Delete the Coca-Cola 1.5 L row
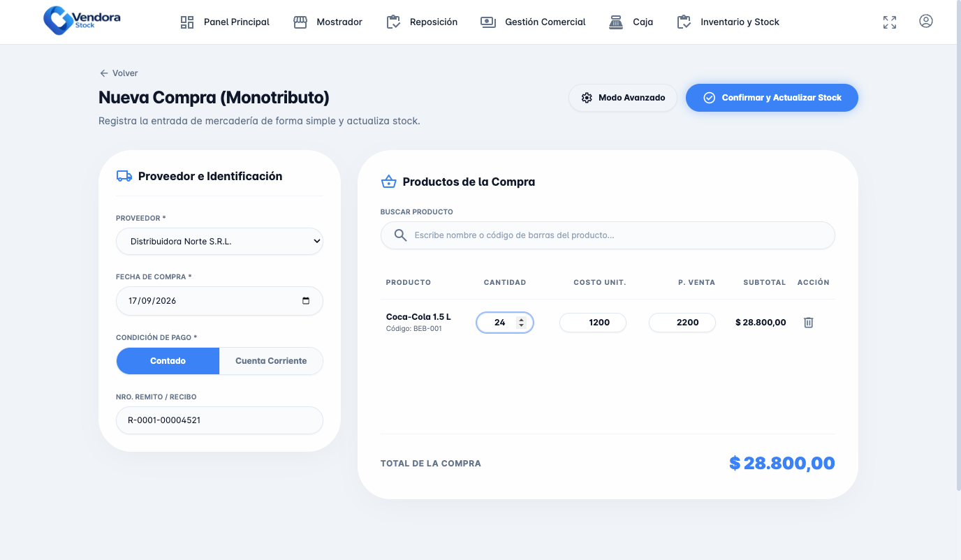 808,323
